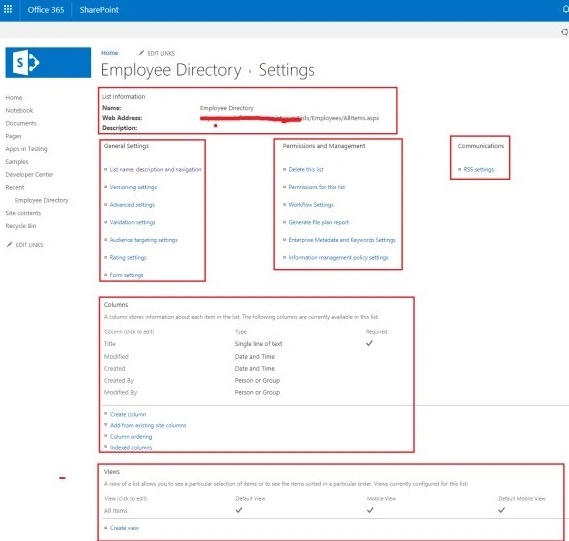Open Home in the left navigation

(14, 98)
